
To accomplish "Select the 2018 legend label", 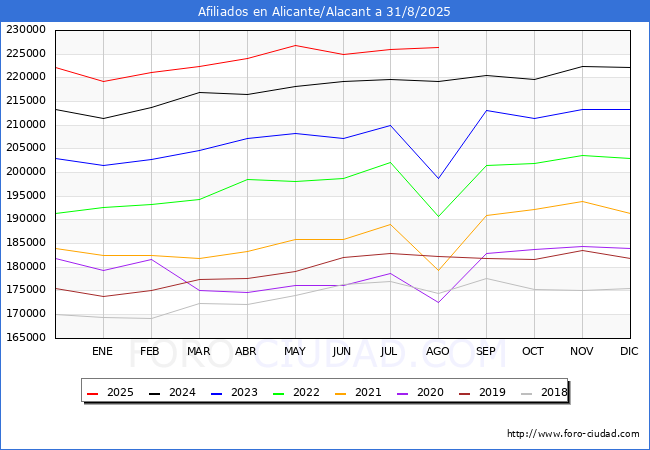I will point(554,392).
